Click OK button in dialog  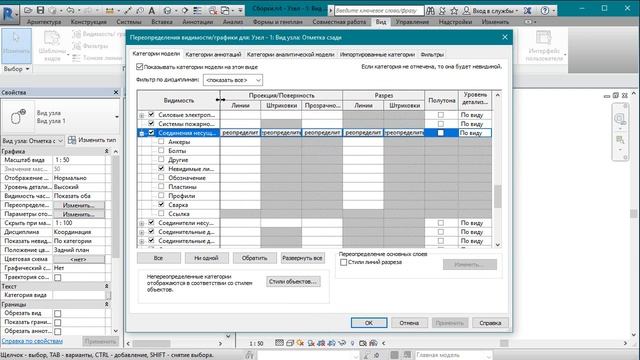(x=369, y=323)
